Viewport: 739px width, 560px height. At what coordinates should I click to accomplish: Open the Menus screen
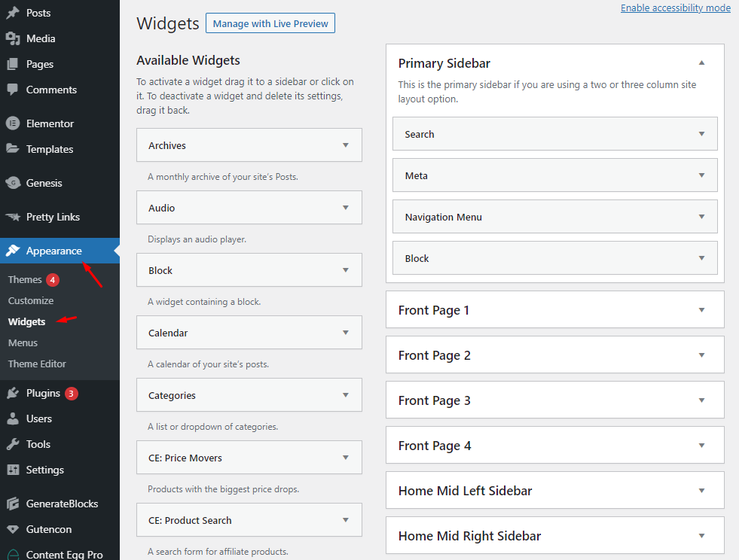coord(23,342)
